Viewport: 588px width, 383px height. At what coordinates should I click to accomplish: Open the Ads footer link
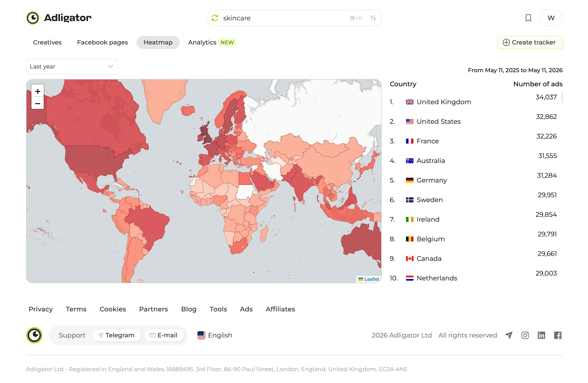point(246,309)
